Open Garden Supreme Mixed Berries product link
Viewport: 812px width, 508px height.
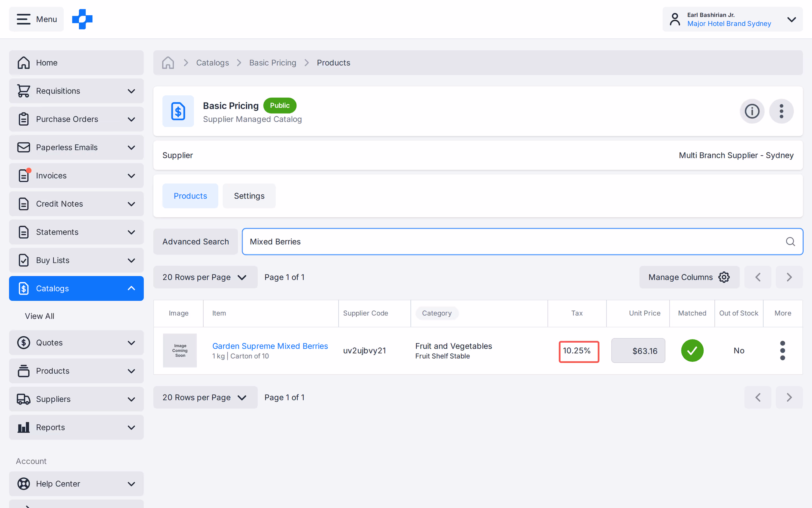(270, 346)
